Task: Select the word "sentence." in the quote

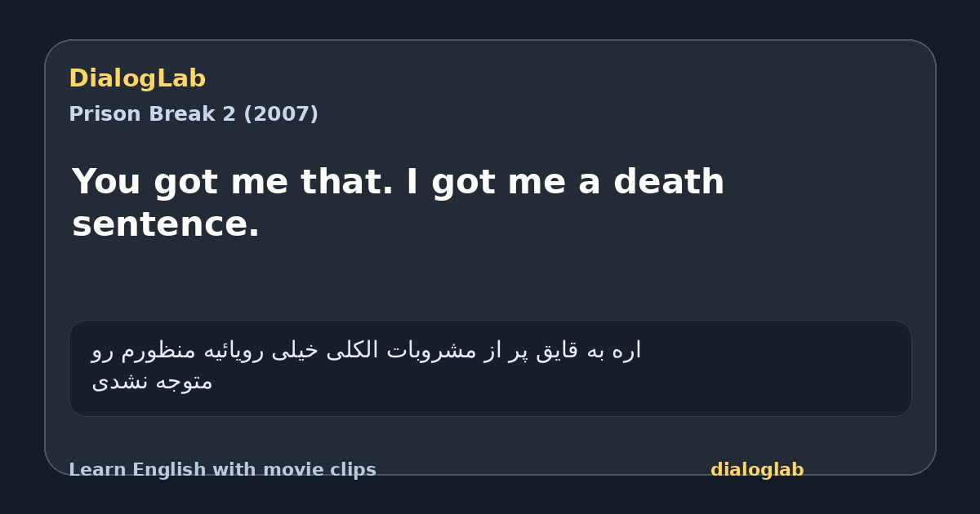Action: (166, 224)
